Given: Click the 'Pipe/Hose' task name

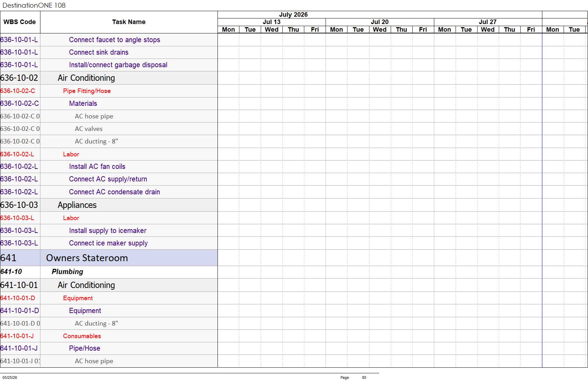Looking at the screenshot, I should point(84,348).
